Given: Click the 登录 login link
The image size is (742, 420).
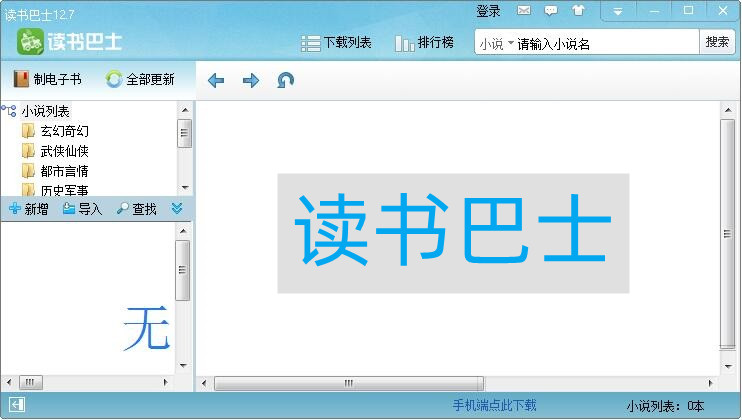Looking at the screenshot, I should click(x=488, y=11).
